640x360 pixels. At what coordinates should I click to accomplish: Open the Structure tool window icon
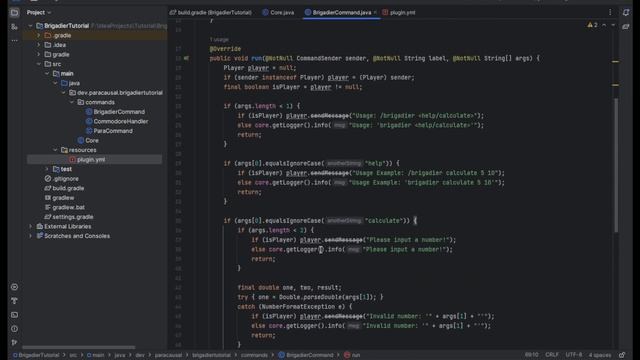14,27
